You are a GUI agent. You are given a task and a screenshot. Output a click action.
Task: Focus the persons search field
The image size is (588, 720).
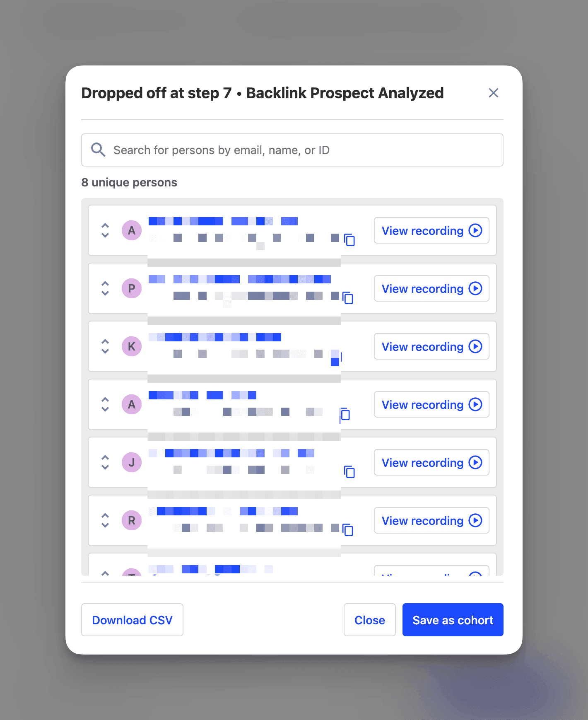[298, 150]
